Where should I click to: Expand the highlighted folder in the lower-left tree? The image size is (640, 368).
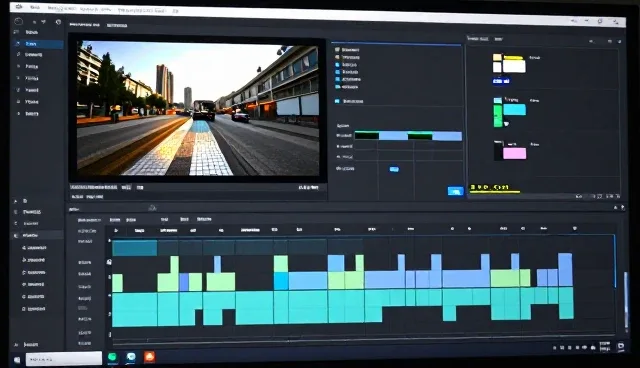pyautogui.click(x=16, y=235)
